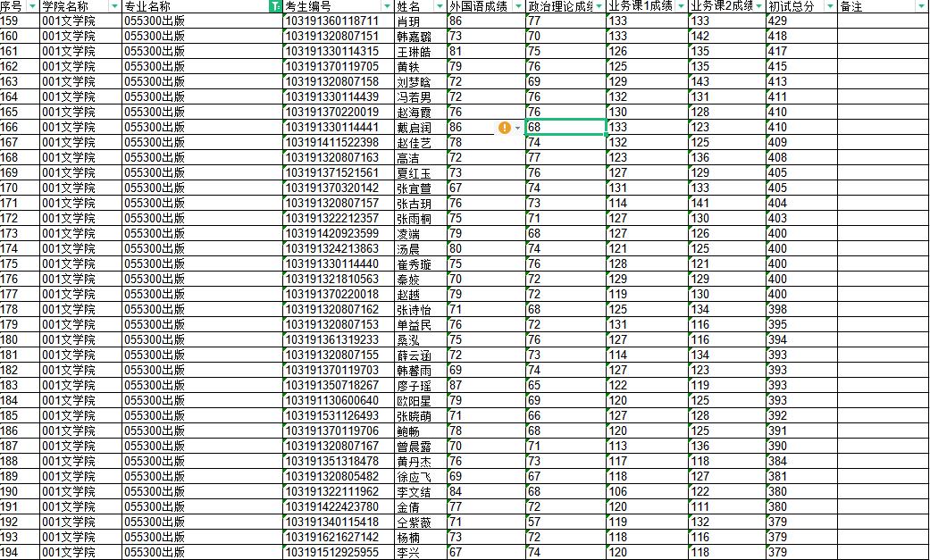Image resolution: width=930 pixels, height=560 pixels.
Task: Select exam number 10319133011443​9
Action: click(x=339, y=97)
